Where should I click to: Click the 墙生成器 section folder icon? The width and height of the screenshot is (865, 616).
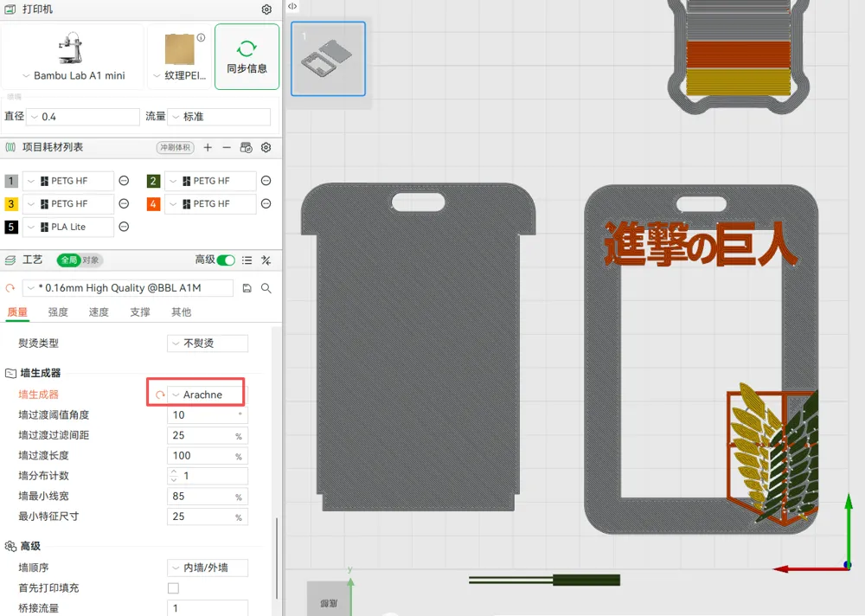click(10, 373)
